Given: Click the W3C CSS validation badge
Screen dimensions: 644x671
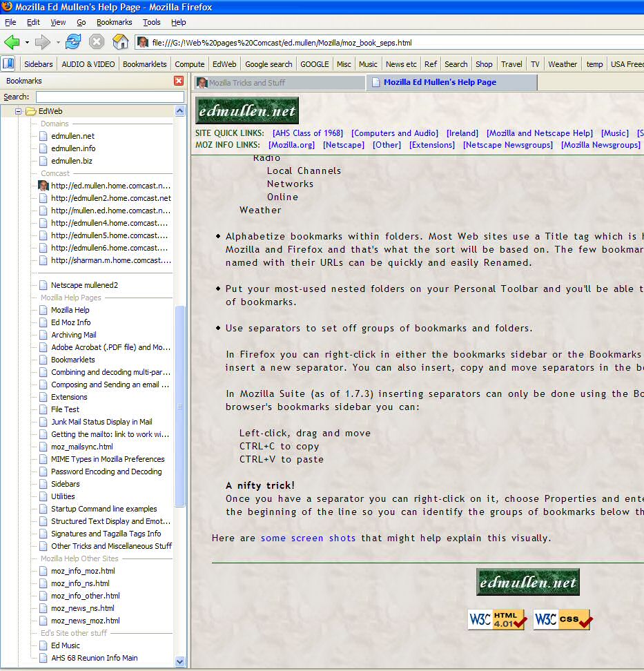Looking at the screenshot, I should (x=562, y=619).
